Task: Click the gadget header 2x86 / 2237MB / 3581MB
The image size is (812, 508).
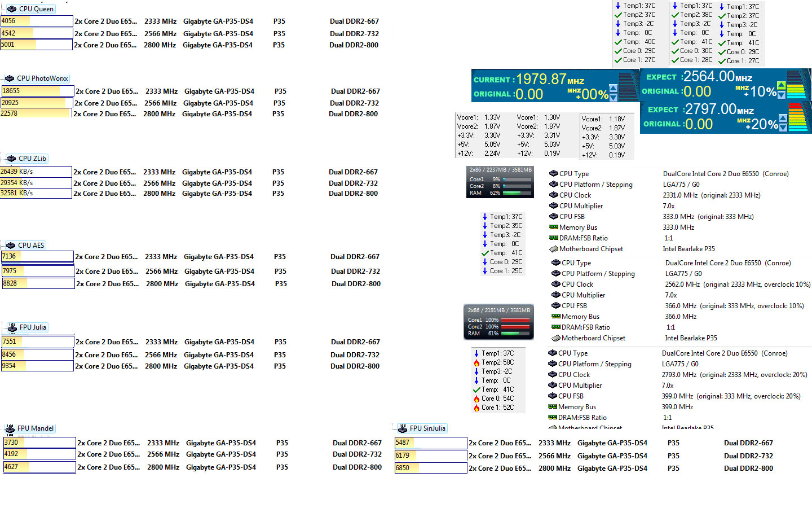Action: pyautogui.click(x=500, y=170)
